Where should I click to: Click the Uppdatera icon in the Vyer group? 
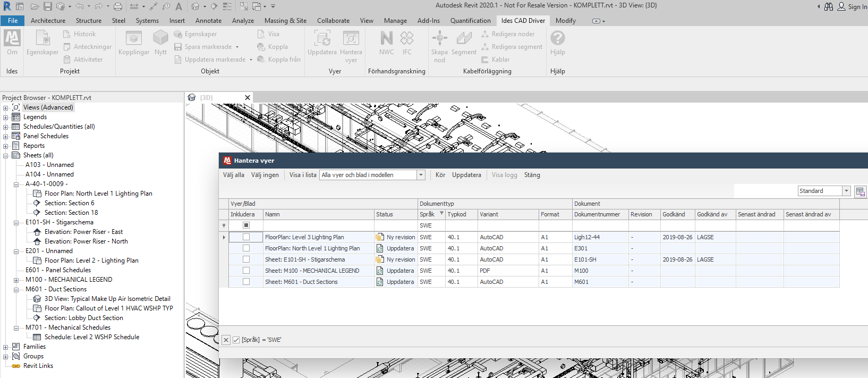point(322,38)
